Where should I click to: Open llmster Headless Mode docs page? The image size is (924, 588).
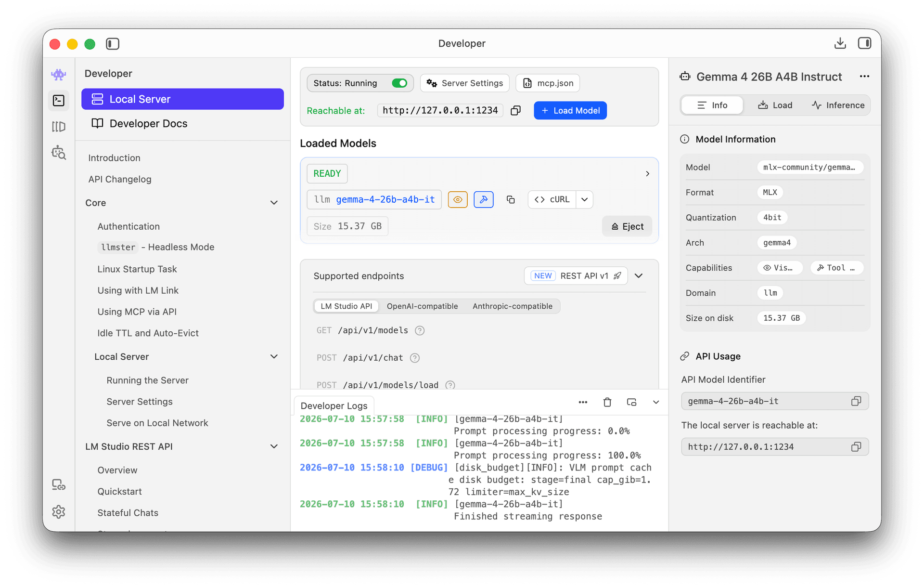coord(156,247)
